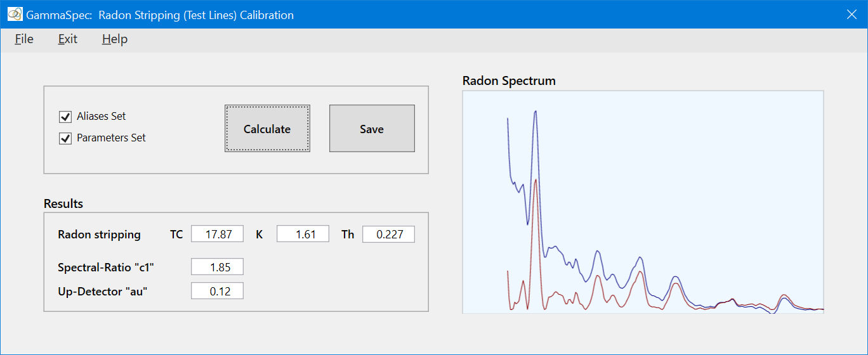
Task: Open the Help menu
Action: (x=115, y=39)
